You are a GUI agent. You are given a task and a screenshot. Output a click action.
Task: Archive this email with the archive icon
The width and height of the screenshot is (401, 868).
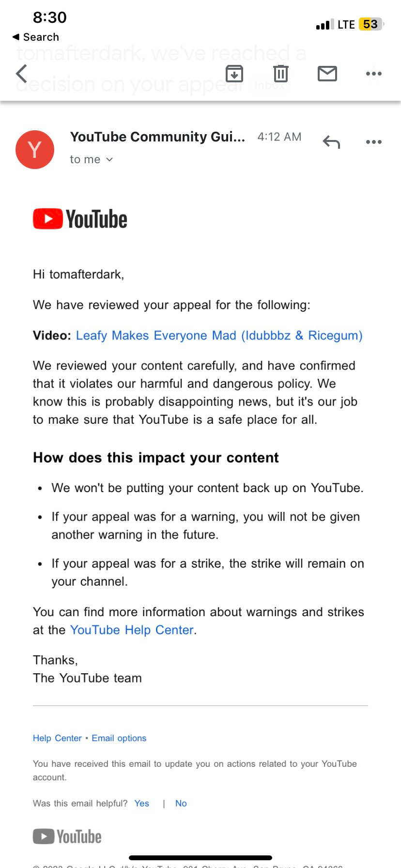pyautogui.click(x=234, y=74)
